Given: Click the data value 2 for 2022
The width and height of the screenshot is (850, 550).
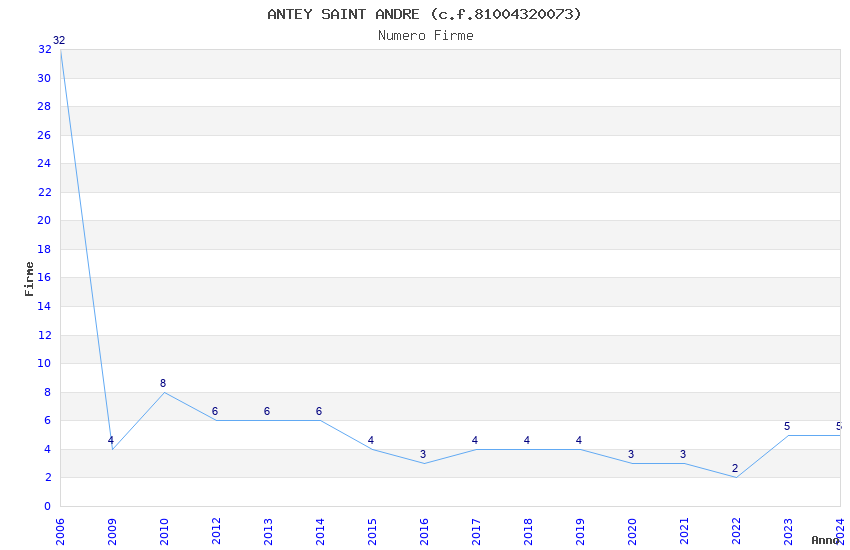Looking at the screenshot, I should click(x=735, y=468).
